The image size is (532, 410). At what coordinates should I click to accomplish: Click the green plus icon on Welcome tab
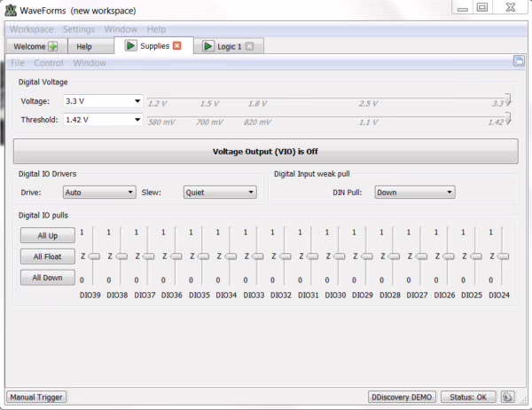click(x=52, y=46)
